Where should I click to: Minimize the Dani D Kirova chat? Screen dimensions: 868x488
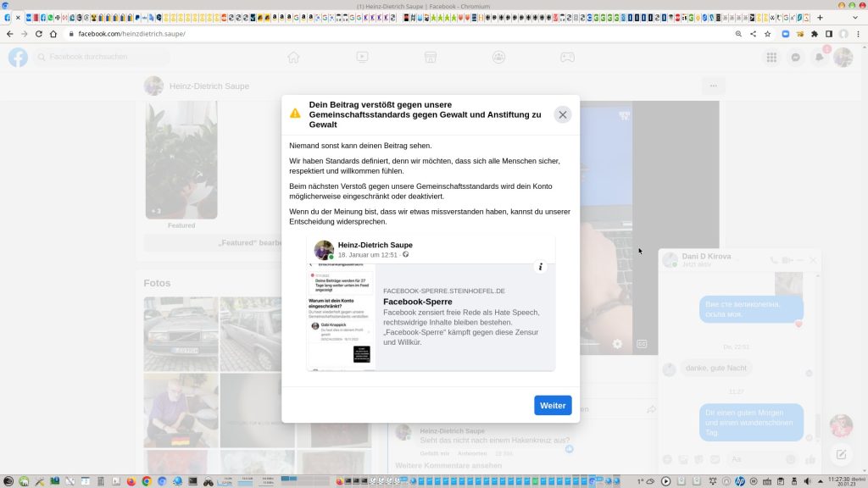[x=800, y=260]
